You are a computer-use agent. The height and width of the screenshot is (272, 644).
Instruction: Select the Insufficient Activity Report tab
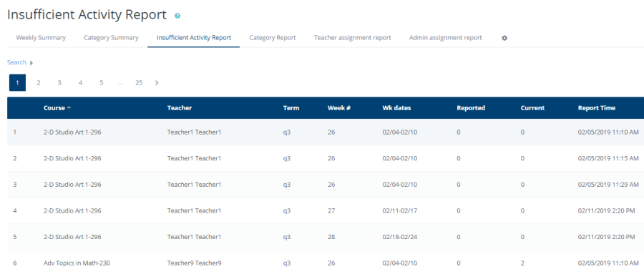coord(194,37)
